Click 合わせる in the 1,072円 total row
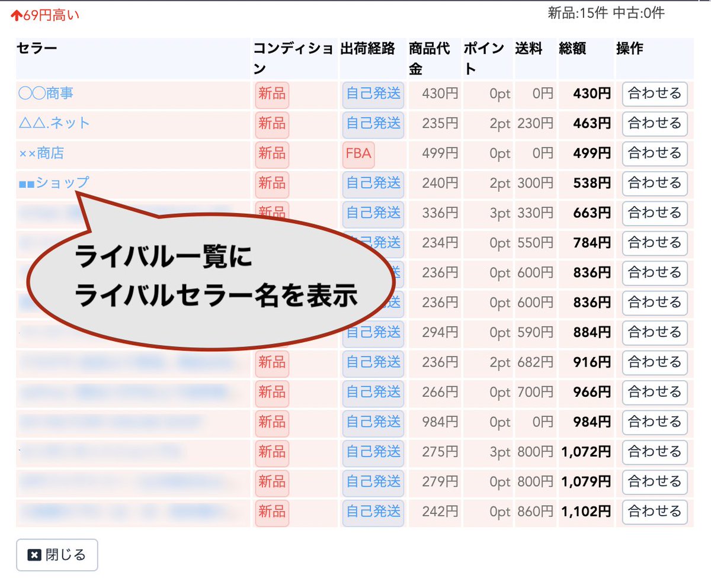 [x=655, y=452]
